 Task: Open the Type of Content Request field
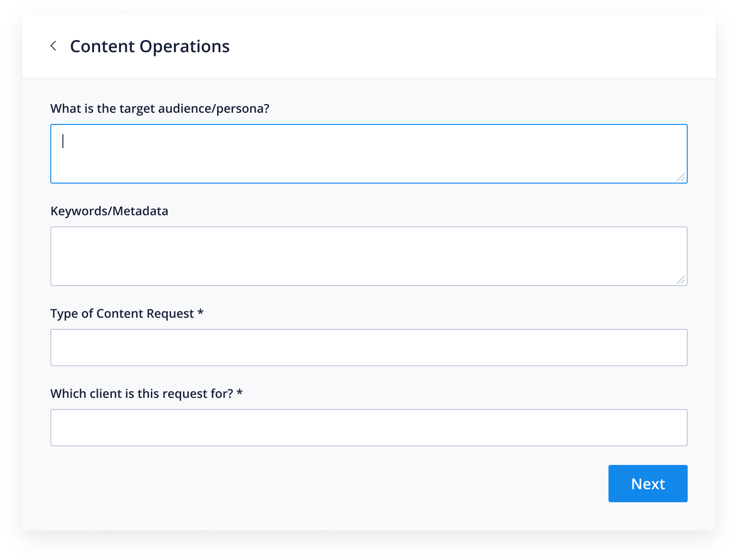(368, 348)
